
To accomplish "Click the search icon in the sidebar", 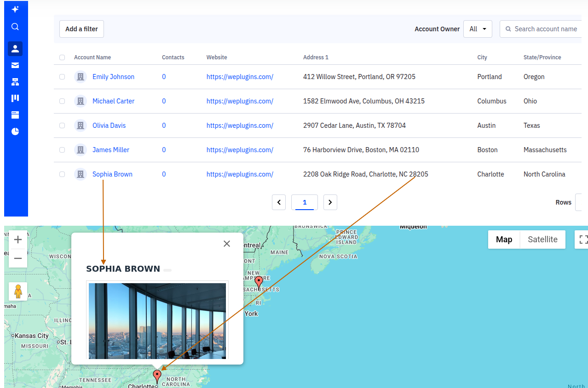I will pyautogui.click(x=15, y=26).
